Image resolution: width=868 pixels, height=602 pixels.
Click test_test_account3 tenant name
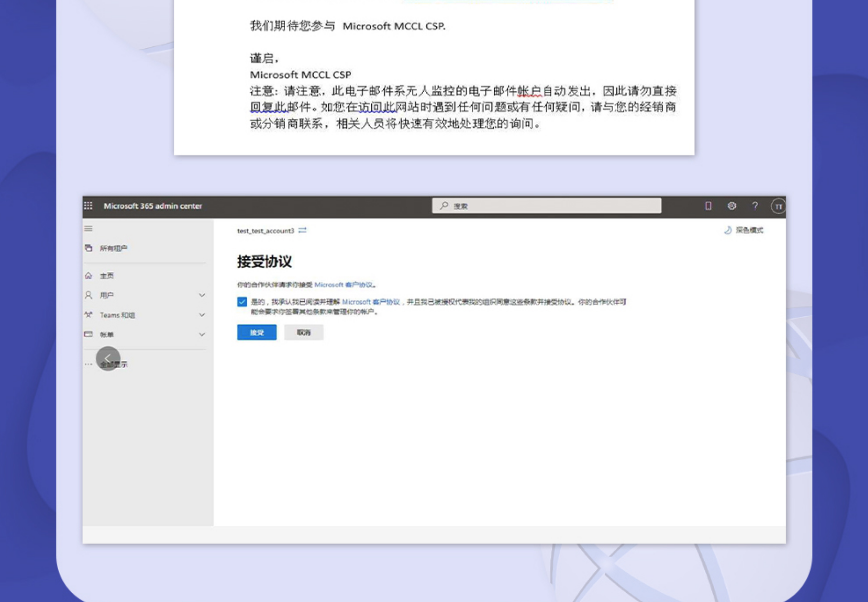266,230
